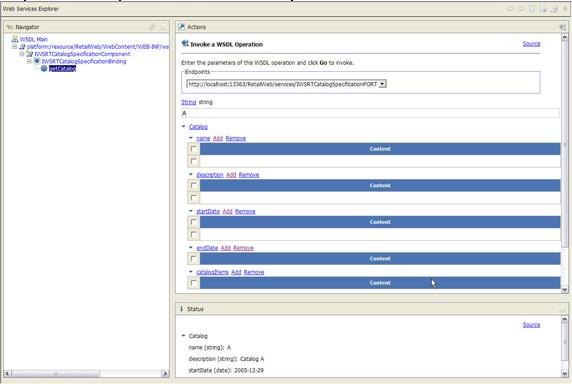572x384 pixels.
Task: Click Add next to startDate
Action: pyautogui.click(x=227, y=211)
